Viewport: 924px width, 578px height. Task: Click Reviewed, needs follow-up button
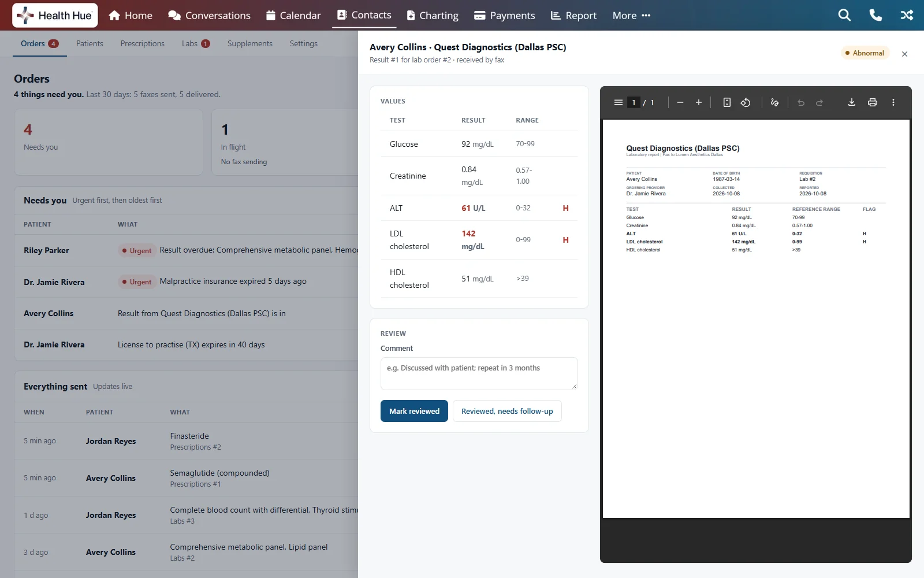point(507,411)
